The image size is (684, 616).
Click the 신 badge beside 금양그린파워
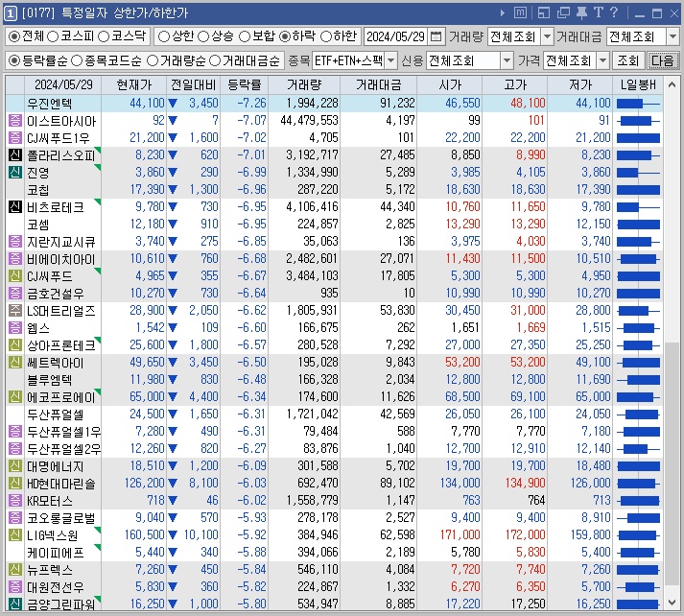14,604
